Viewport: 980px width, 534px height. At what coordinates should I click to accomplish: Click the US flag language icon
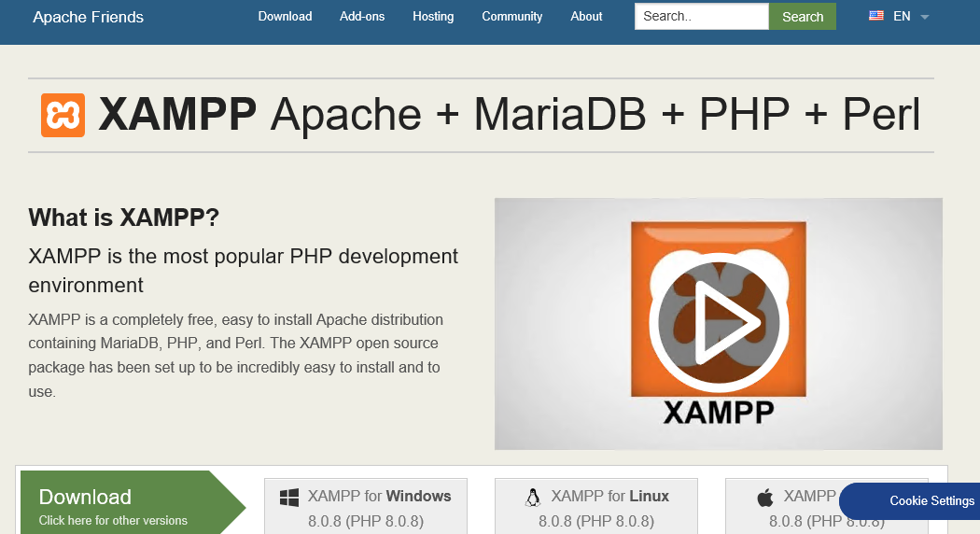pyautogui.click(x=876, y=16)
